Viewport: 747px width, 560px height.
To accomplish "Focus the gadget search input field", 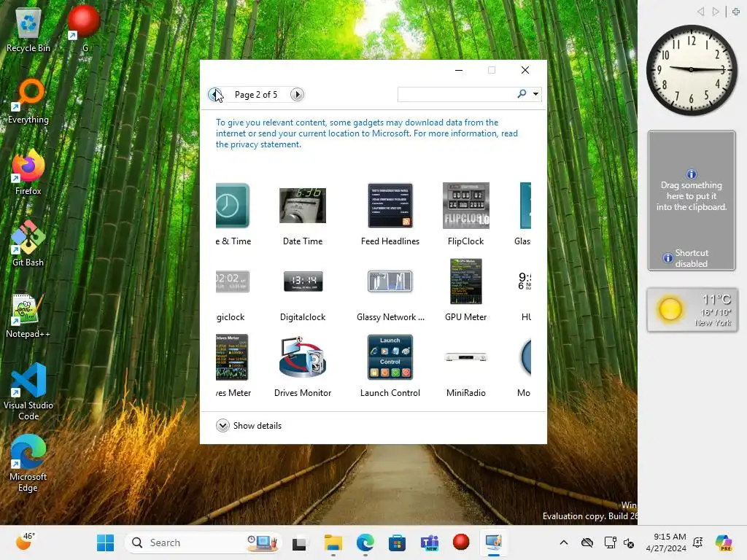I will click(457, 94).
